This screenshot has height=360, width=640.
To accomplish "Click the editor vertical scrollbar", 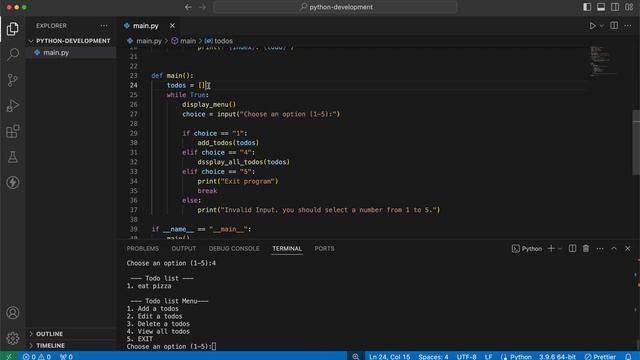I will point(636,142).
